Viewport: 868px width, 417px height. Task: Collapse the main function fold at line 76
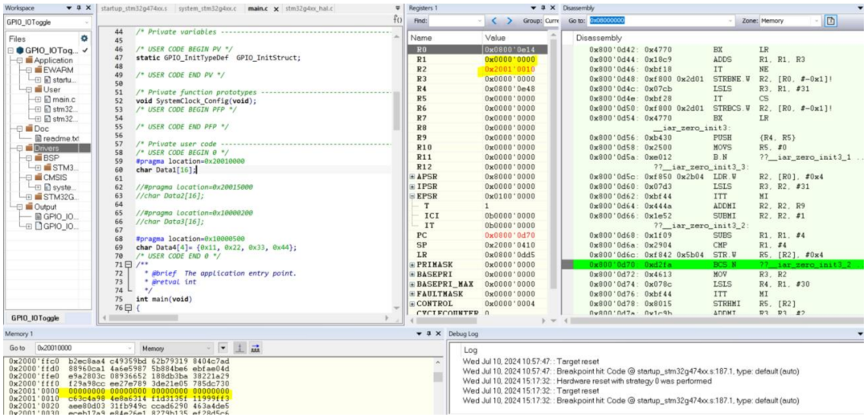click(129, 308)
